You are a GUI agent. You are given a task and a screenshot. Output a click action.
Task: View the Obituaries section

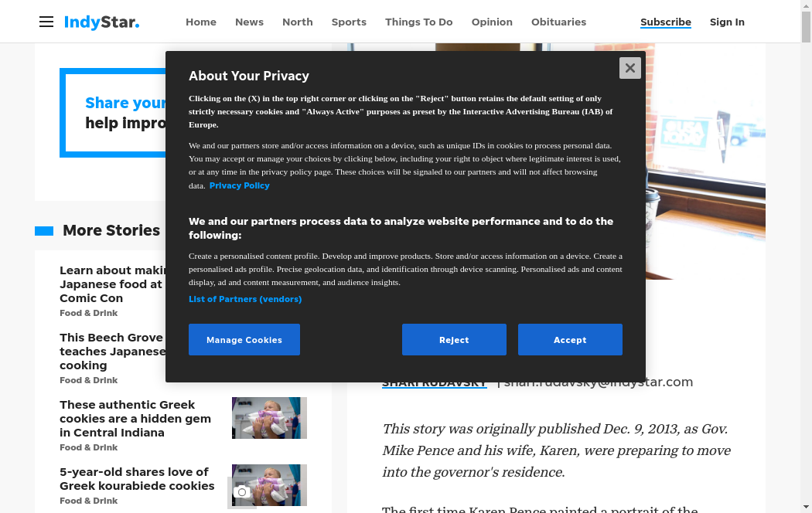[x=558, y=22]
